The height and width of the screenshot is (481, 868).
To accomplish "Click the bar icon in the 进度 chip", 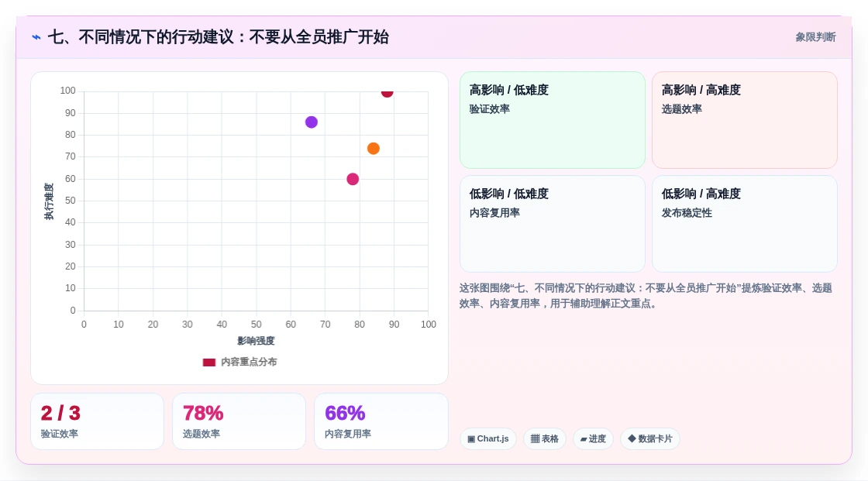I will pos(584,439).
